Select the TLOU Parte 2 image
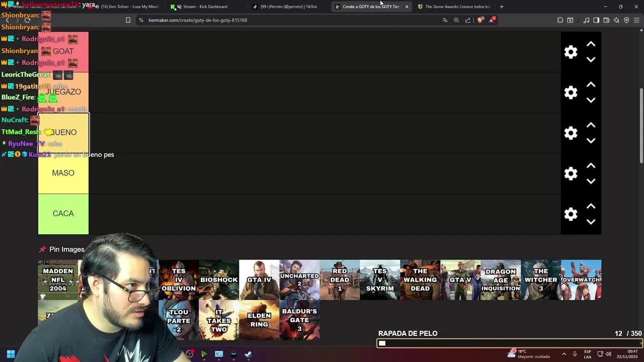This screenshot has width=644, height=362. pos(179,320)
